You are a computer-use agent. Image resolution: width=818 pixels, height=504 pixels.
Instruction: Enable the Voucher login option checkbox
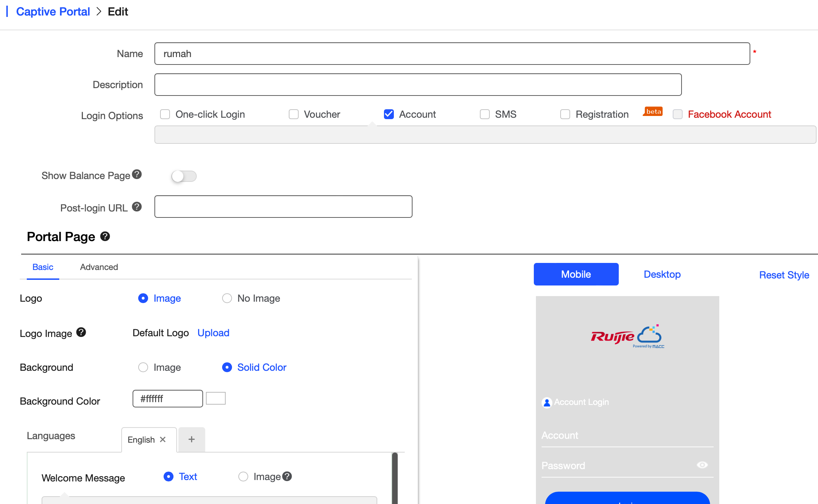click(293, 114)
